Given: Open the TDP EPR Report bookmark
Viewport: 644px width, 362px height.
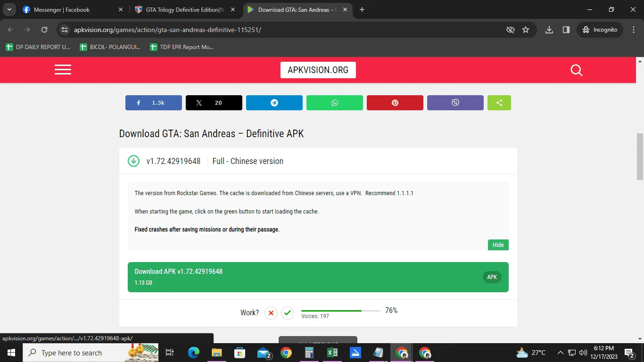Looking at the screenshot, I should click(x=182, y=47).
